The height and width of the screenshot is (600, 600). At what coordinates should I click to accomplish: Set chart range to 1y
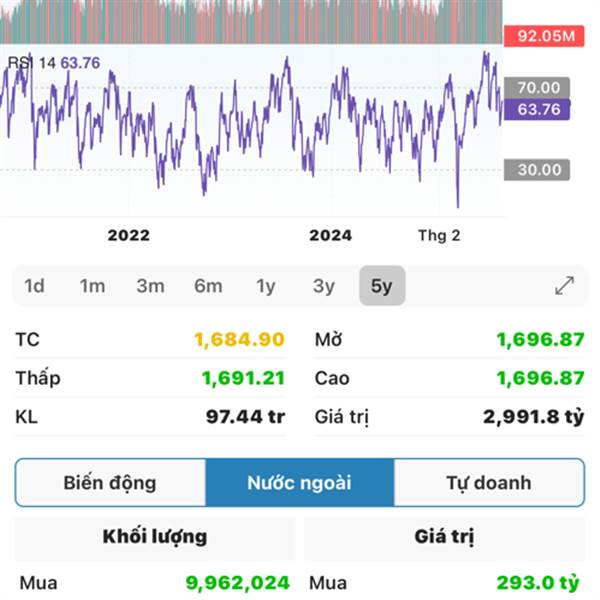tap(265, 286)
